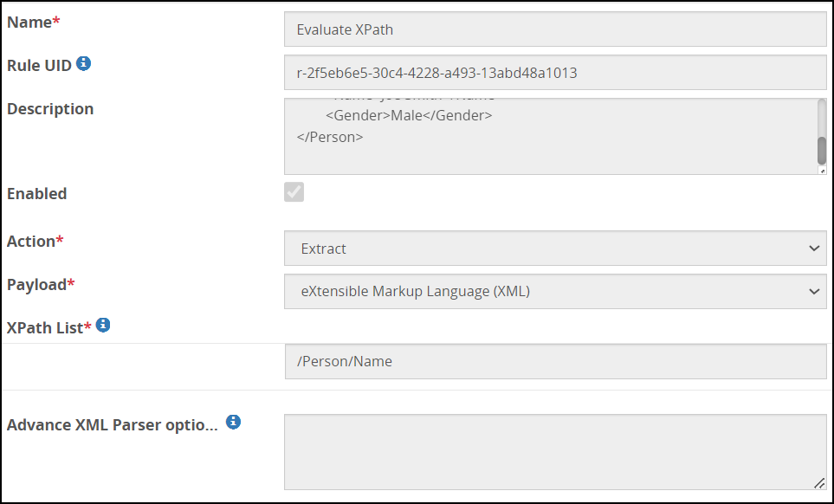834x504 pixels.
Task: Click the Advance XML Parser options info icon
Action: (x=233, y=423)
